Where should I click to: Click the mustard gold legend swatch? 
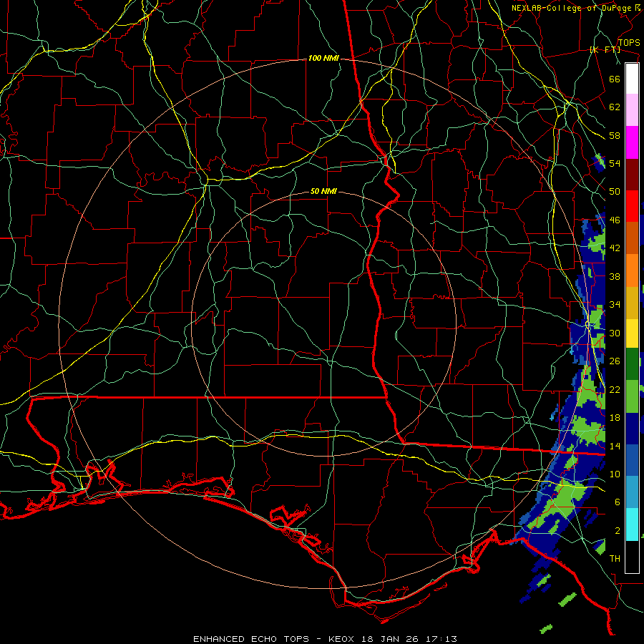(x=632, y=303)
